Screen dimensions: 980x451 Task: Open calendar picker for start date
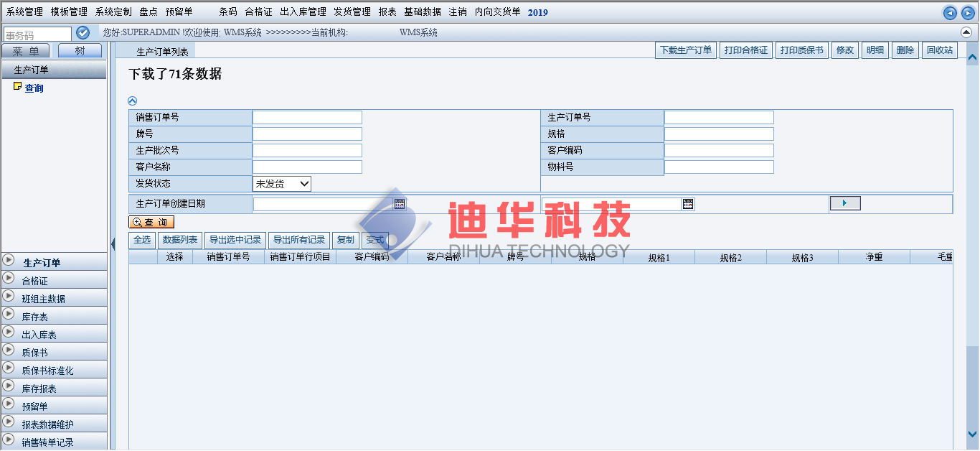(x=400, y=204)
